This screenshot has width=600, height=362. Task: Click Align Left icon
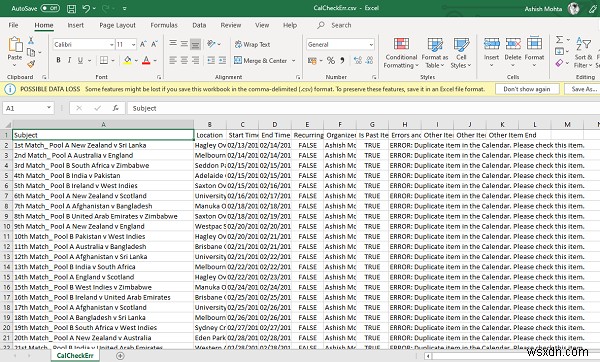tap(173, 60)
